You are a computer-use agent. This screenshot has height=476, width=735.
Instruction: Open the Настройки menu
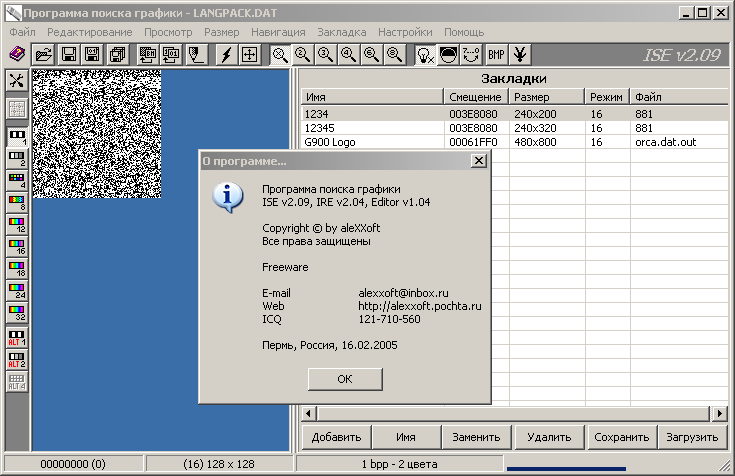406,32
